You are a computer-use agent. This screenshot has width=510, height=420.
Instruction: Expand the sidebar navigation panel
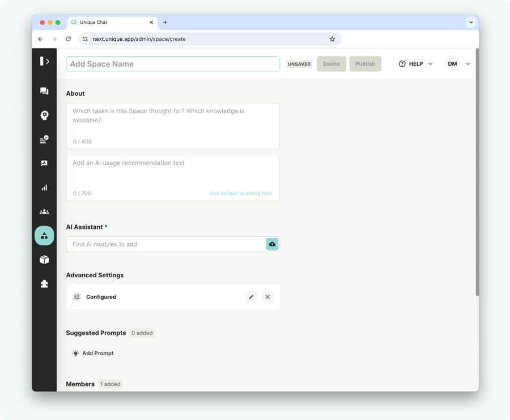click(44, 61)
